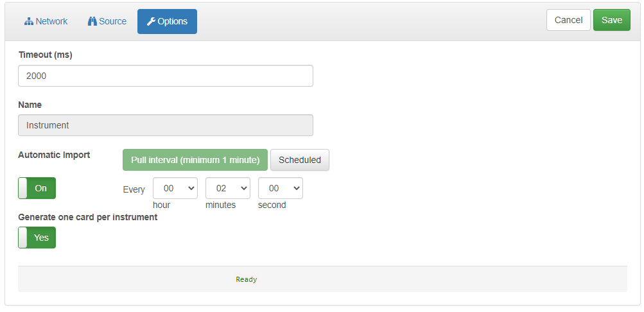This screenshot has width=644, height=312.
Task: Toggle the one card per instrument switch
Action: coord(37,238)
